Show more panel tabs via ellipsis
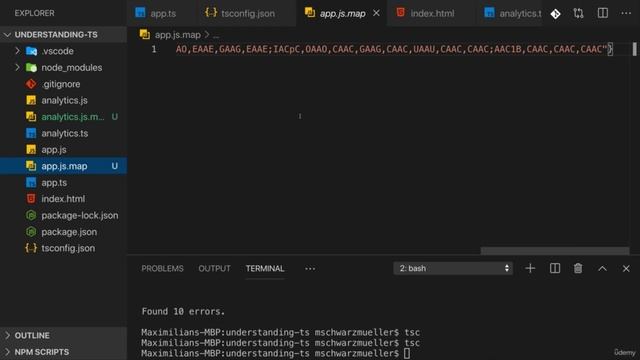 [310, 269]
